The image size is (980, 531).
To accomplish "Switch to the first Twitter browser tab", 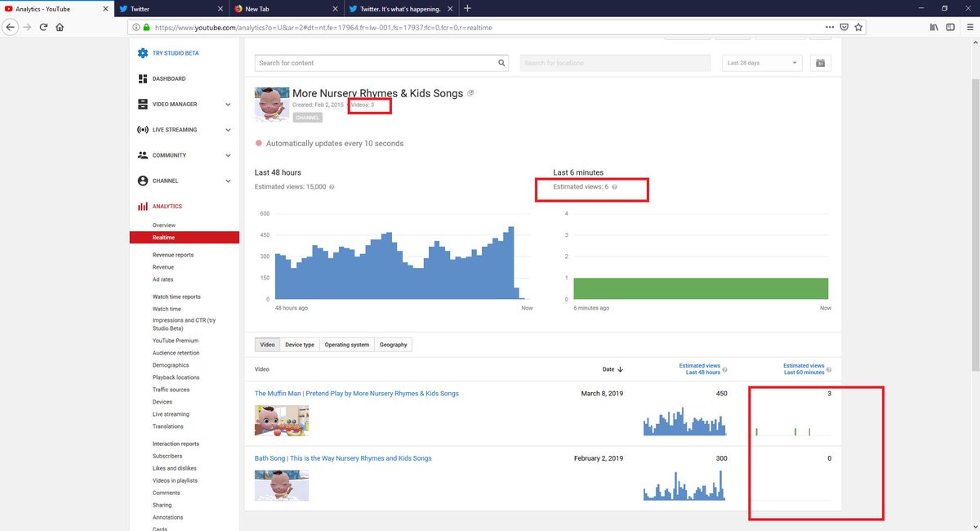I will [x=171, y=8].
